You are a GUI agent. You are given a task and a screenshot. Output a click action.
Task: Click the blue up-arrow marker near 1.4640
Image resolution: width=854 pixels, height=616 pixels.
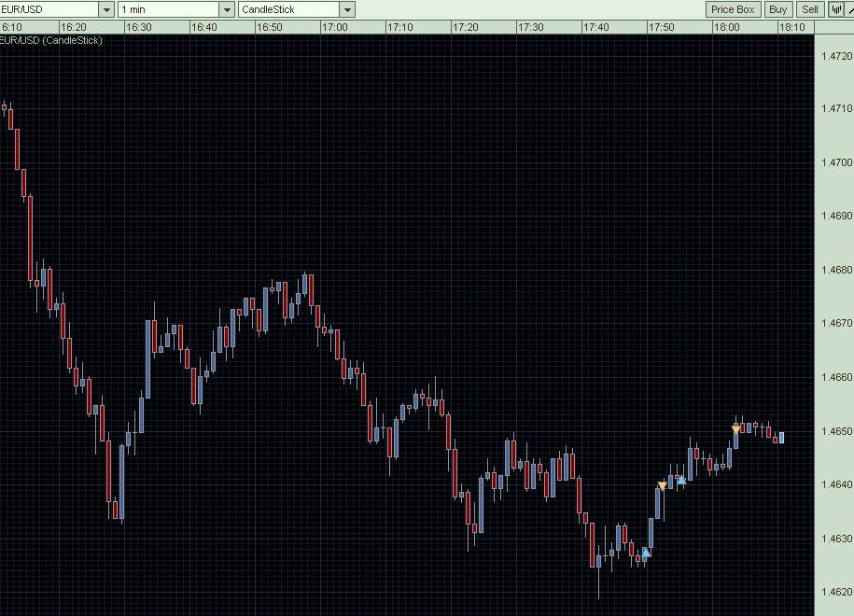point(681,480)
